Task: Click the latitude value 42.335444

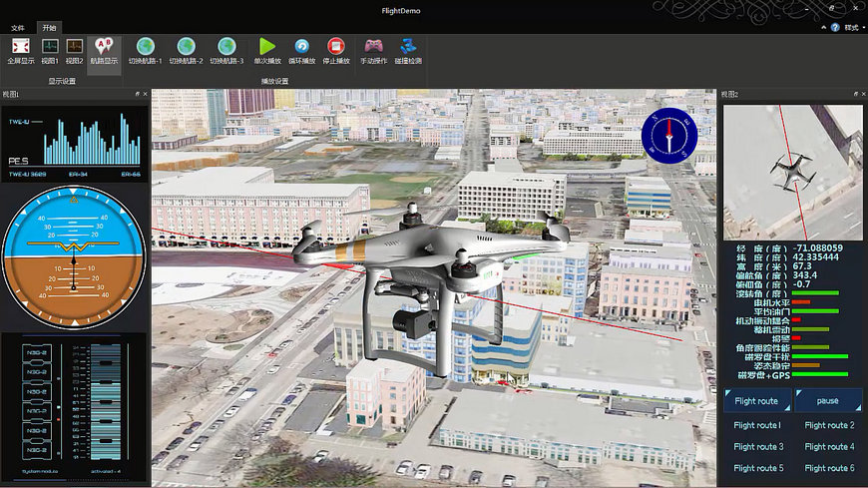Action: click(x=816, y=257)
